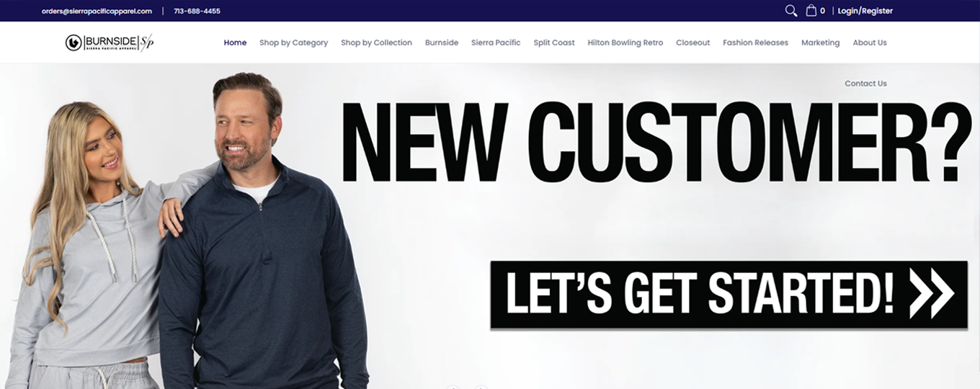Open the Fashion Releases menu item
Image resolution: width=980 pixels, height=389 pixels.
pos(755,43)
